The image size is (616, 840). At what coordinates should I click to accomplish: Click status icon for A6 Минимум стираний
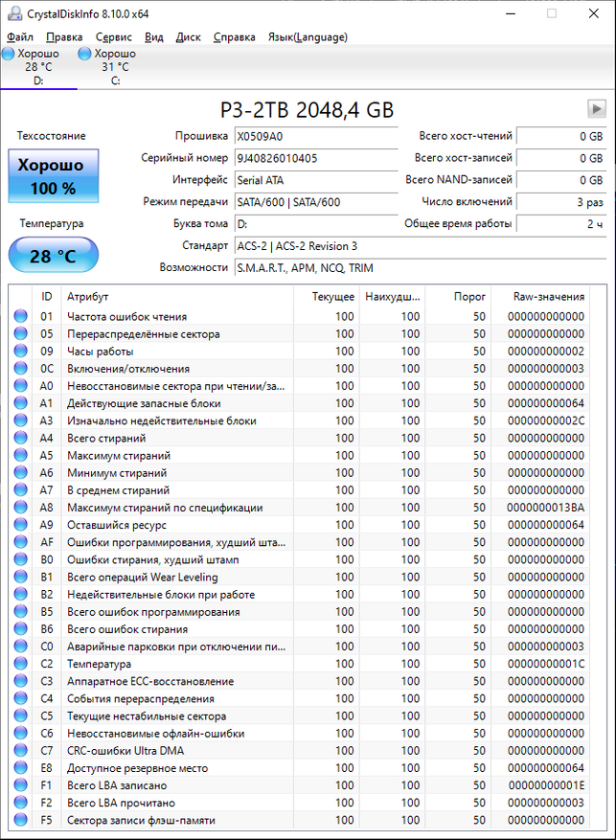pyautogui.click(x=21, y=472)
